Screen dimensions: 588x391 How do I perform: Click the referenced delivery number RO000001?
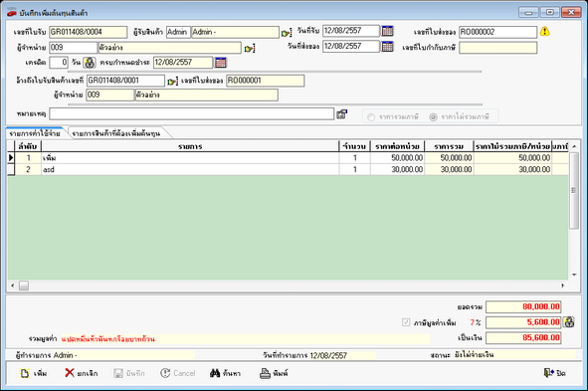tap(265, 81)
